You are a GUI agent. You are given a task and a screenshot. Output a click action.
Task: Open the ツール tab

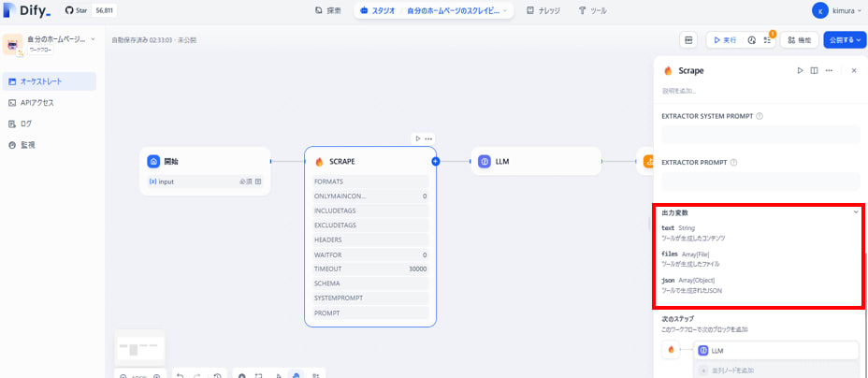click(592, 10)
